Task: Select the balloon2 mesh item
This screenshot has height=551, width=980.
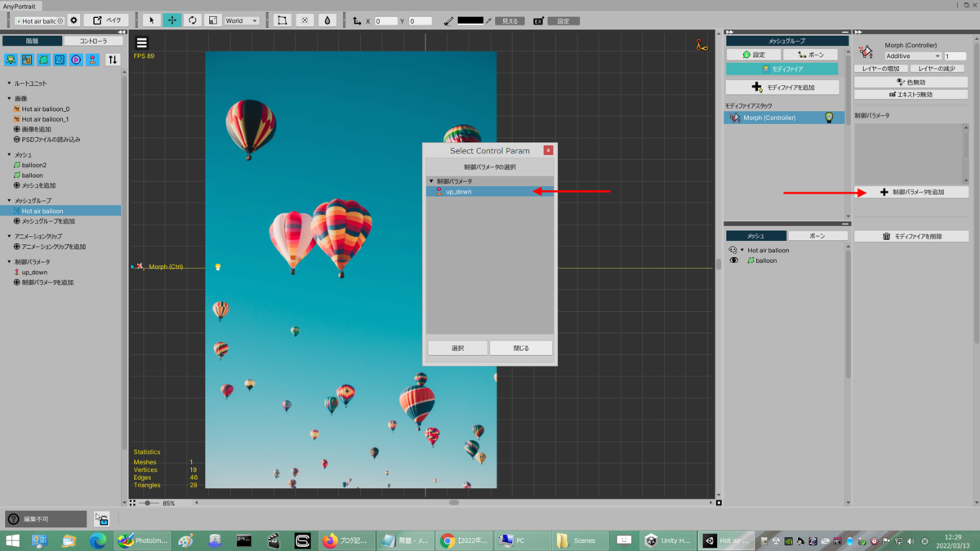Action: point(30,165)
